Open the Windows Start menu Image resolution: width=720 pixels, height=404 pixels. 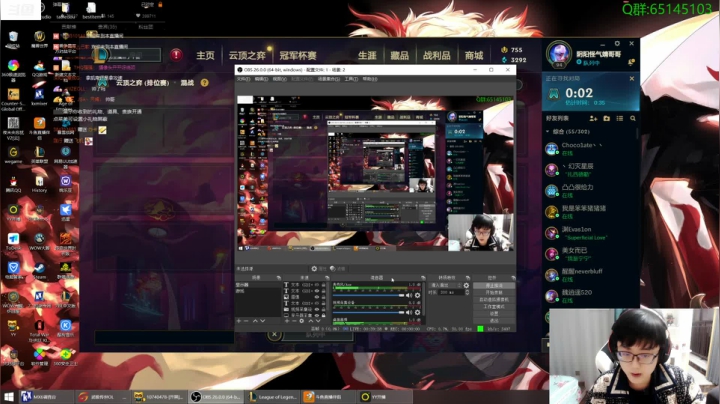tap(9, 397)
